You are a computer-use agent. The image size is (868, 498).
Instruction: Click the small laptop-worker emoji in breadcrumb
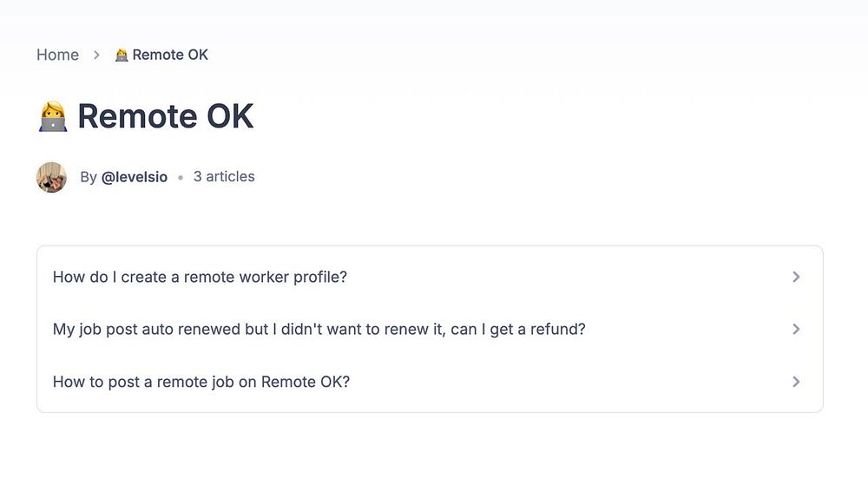click(122, 55)
